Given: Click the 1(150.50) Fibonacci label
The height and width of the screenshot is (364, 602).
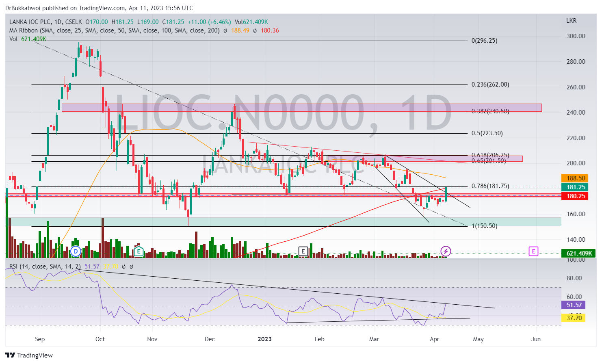Looking at the screenshot, I should point(484,226).
